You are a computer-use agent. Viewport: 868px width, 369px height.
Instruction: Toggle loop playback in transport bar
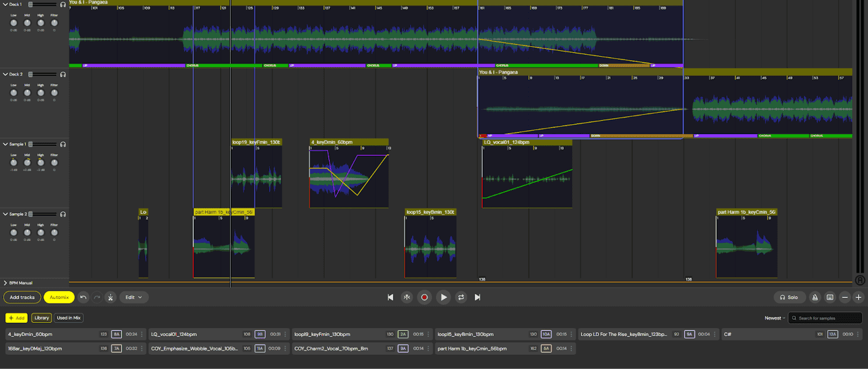pos(461,297)
